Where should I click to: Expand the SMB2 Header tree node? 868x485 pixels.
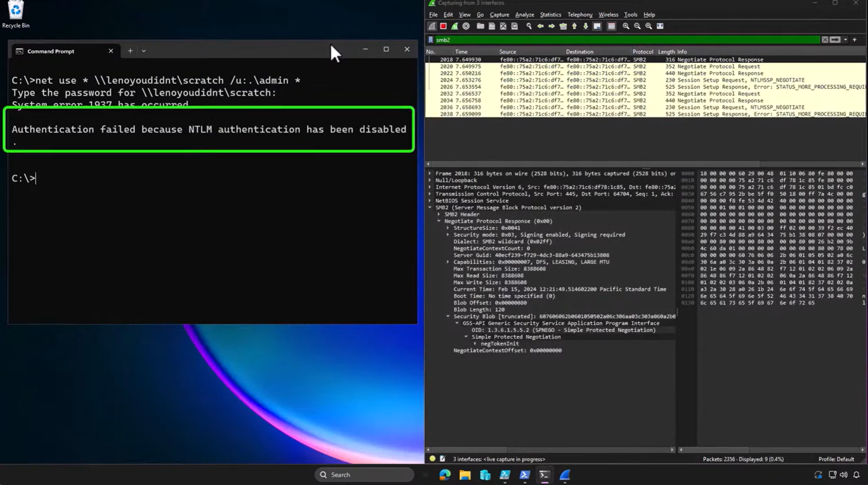[x=439, y=214]
